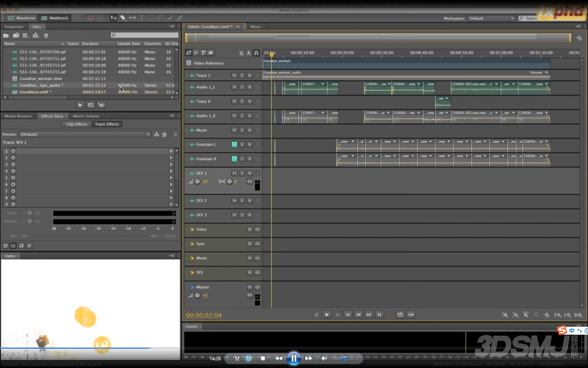Open a file from the Files panel toolbar
Viewport: 588px width, 368px height.
click(6, 35)
